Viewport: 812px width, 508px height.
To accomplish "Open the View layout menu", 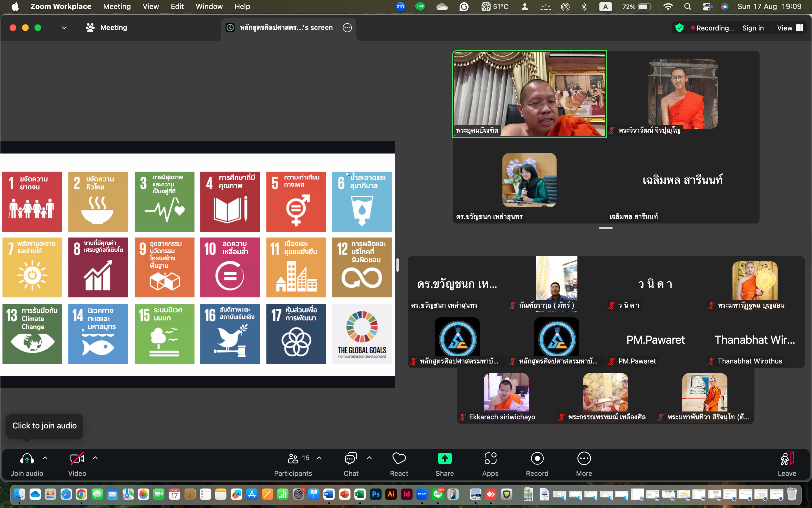I will click(x=790, y=28).
